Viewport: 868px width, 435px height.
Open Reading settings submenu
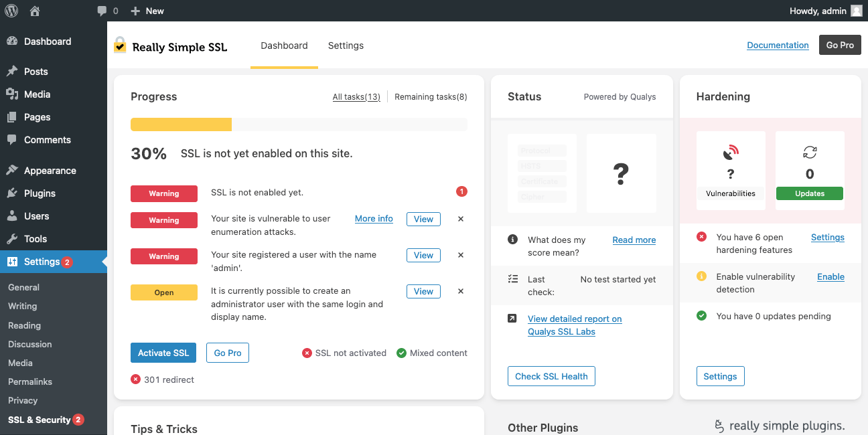pos(25,325)
